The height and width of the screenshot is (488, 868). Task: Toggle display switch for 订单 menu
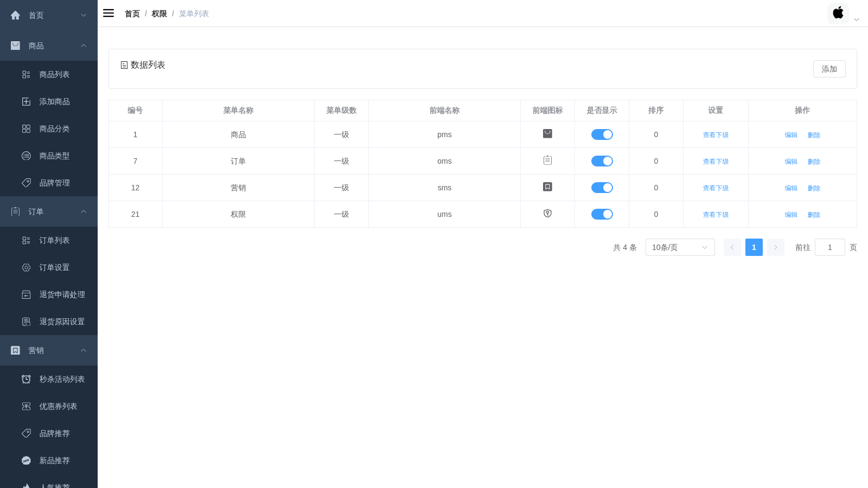[x=602, y=161]
